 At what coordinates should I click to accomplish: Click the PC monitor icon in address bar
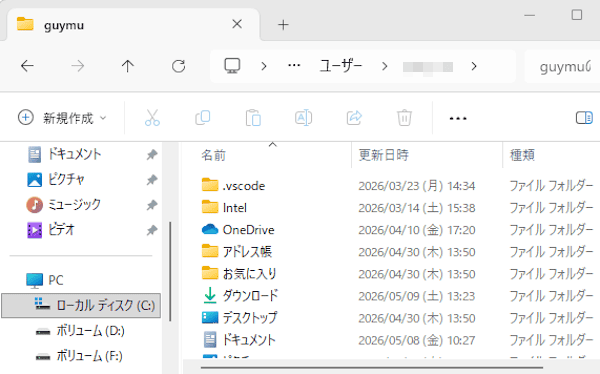232,66
